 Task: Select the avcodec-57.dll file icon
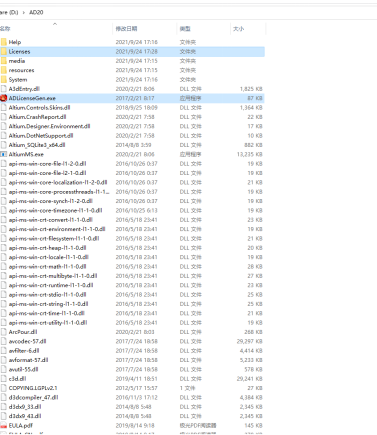4,341
